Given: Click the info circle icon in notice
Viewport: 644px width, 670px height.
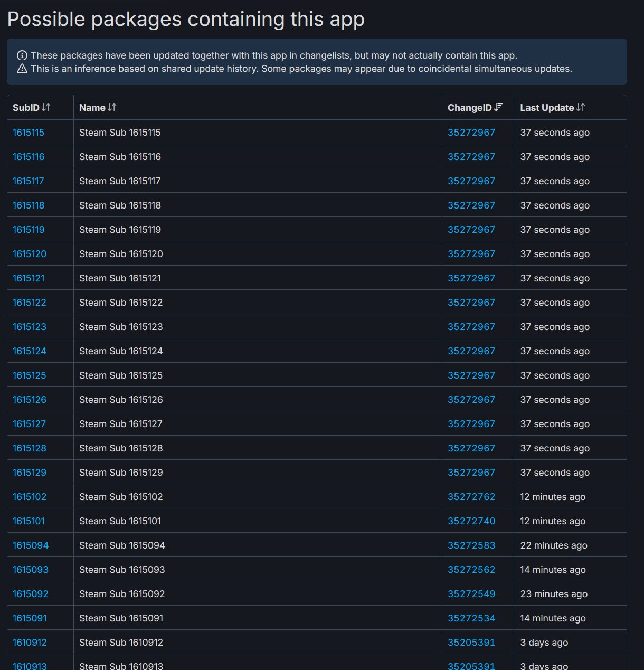Looking at the screenshot, I should pyautogui.click(x=22, y=55).
